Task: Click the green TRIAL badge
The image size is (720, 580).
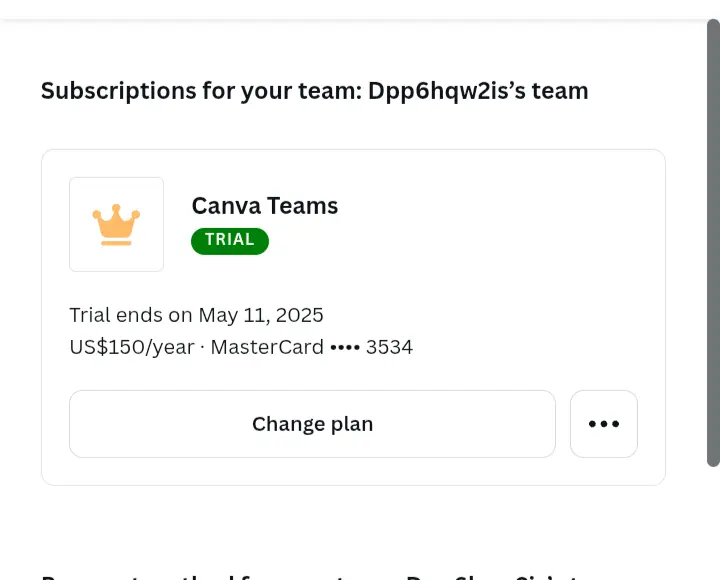Action: tap(230, 241)
